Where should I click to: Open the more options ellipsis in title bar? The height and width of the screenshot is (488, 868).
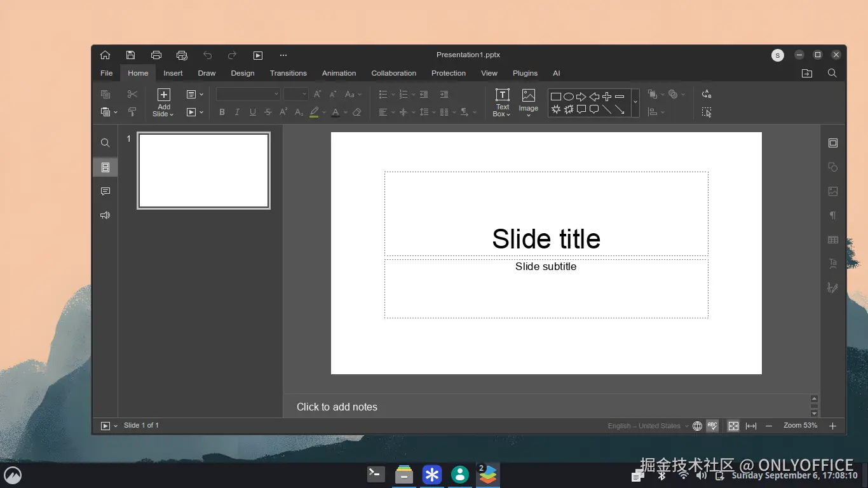pyautogui.click(x=283, y=55)
